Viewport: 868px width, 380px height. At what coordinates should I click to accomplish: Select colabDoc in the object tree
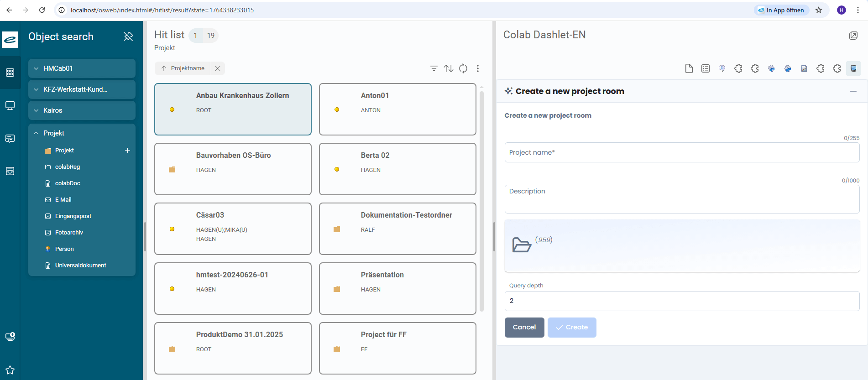coord(68,183)
